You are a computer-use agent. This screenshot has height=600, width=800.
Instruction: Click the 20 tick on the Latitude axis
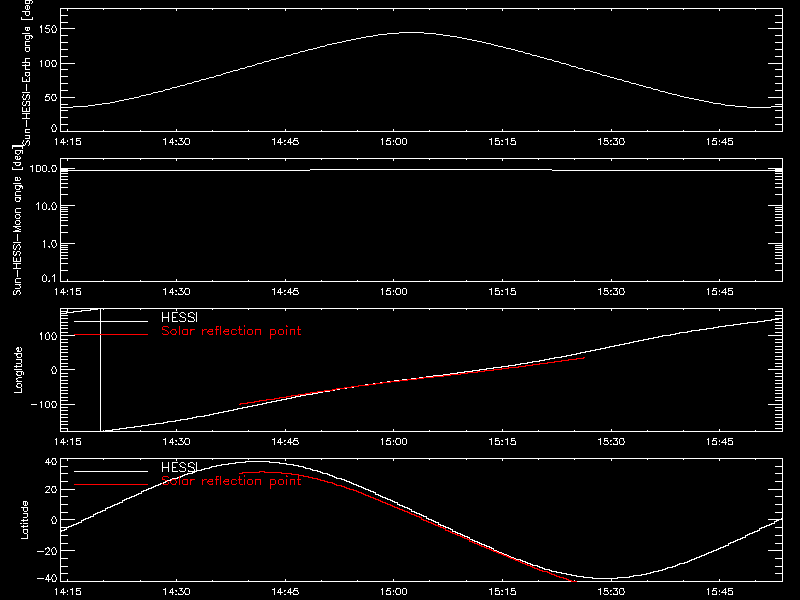pos(51,490)
